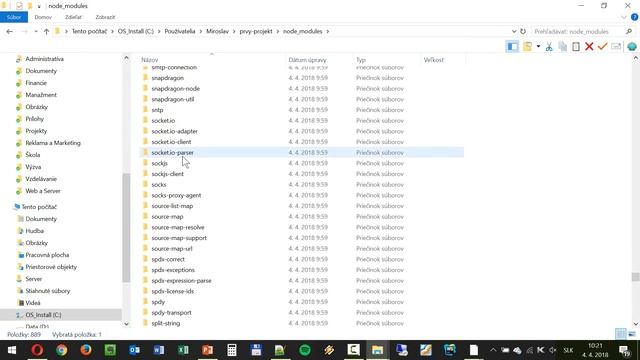Launch Firefox from the taskbar
The image size is (640, 360).
(86, 350)
